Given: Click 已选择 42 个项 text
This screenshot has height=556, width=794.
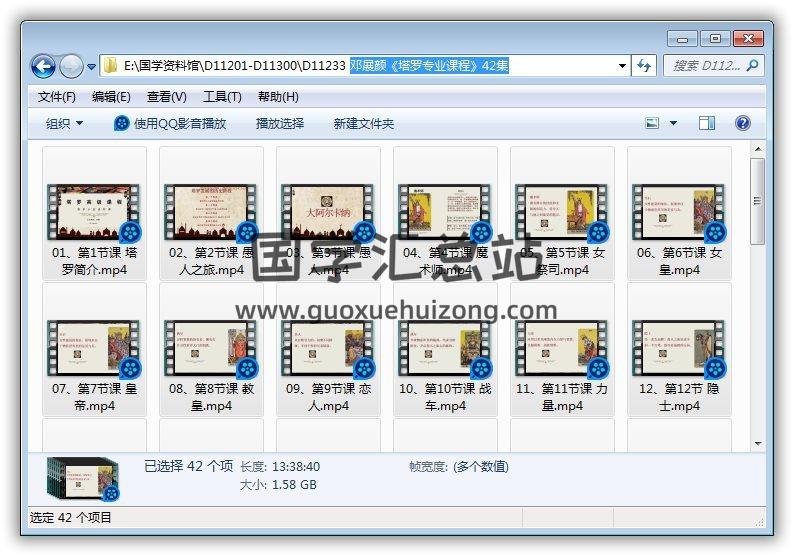Looking at the screenshot, I should (x=188, y=466).
